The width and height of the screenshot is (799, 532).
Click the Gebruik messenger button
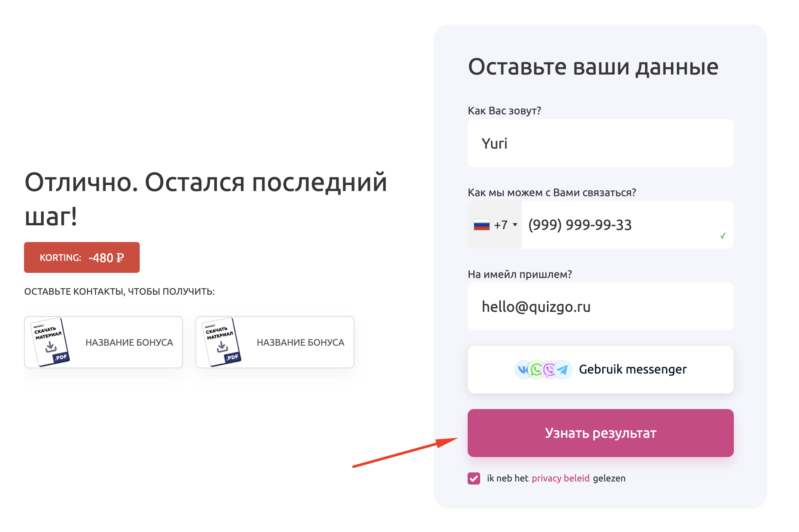(601, 370)
